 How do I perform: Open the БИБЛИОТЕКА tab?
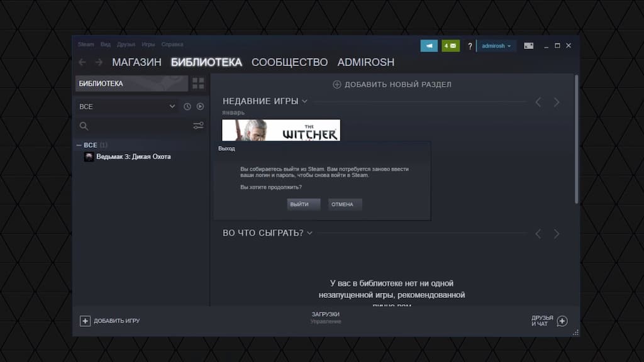pos(206,62)
